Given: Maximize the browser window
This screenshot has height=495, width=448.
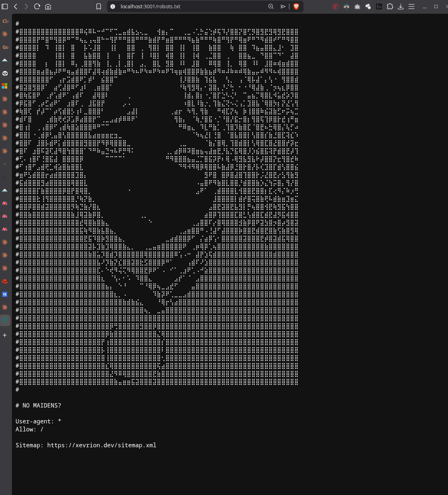Looking at the screenshot, I should (x=436, y=7).
